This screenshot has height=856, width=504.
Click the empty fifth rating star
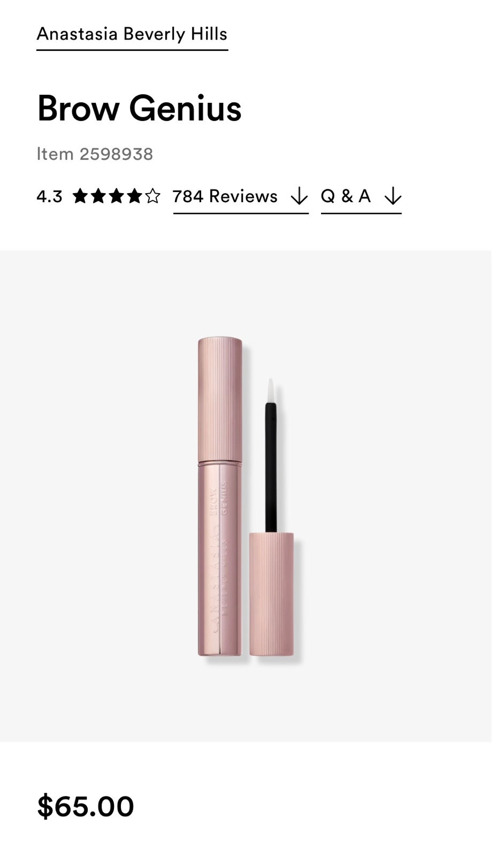152,196
